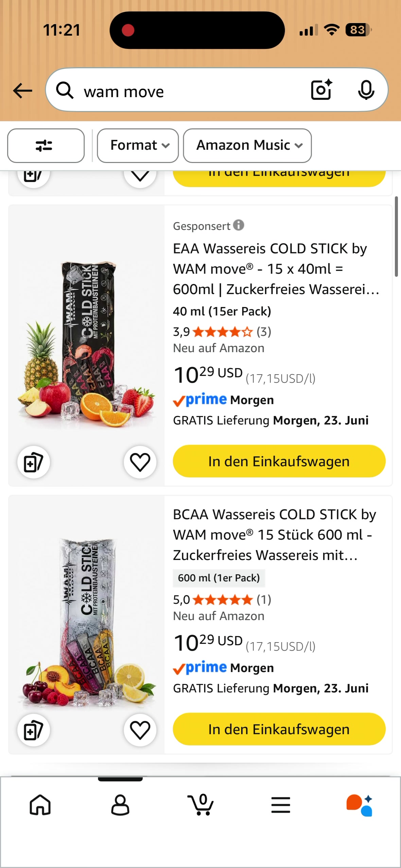This screenshot has height=868, width=401.
Task: Select the 600 ml (1er Pack) size option
Action: pos(219,578)
